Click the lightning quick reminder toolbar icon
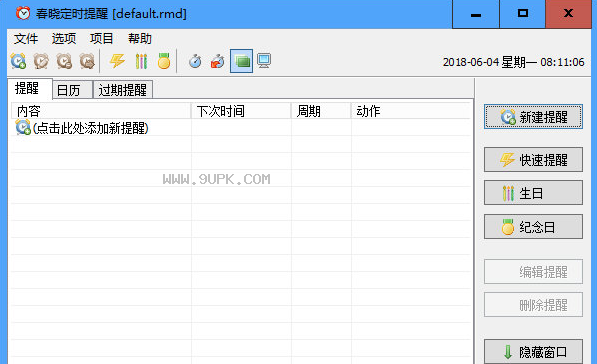Image resolution: width=597 pixels, height=364 pixels. click(x=117, y=61)
